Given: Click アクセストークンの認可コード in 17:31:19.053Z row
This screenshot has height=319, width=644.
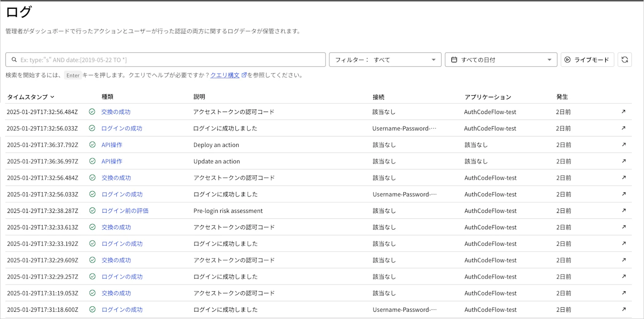Looking at the screenshot, I should click(x=234, y=293).
